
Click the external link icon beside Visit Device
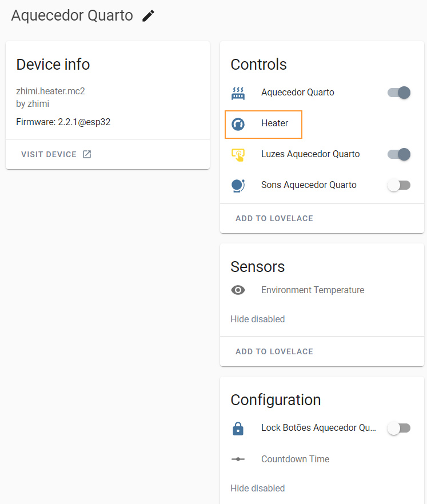(x=87, y=154)
